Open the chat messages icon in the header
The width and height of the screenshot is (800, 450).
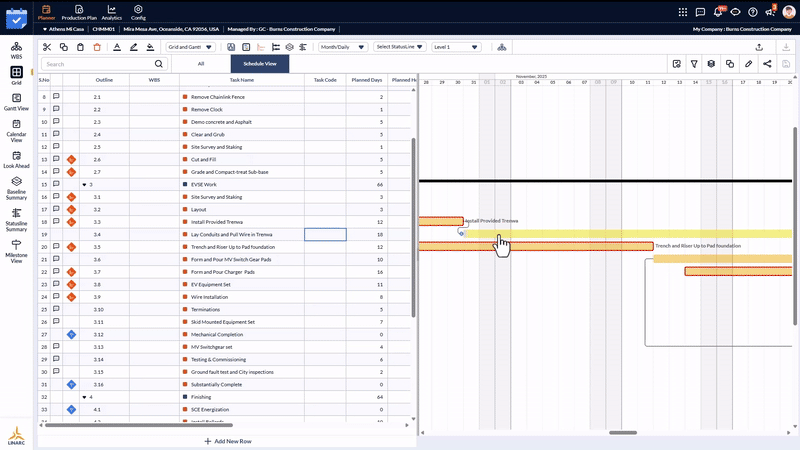pos(700,12)
